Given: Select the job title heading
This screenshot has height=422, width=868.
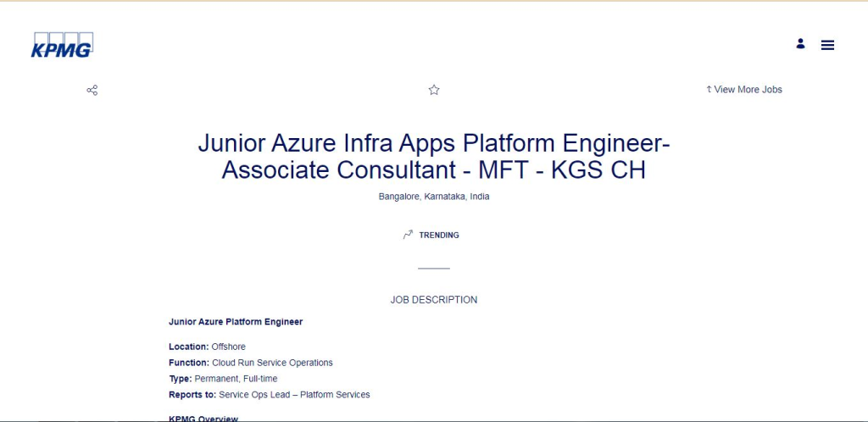Looking at the screenshot, I should (x=434, y=157).
